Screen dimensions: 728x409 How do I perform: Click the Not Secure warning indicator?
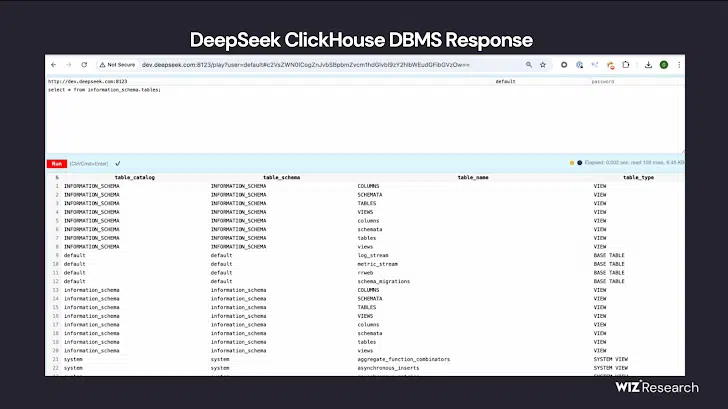117,65
